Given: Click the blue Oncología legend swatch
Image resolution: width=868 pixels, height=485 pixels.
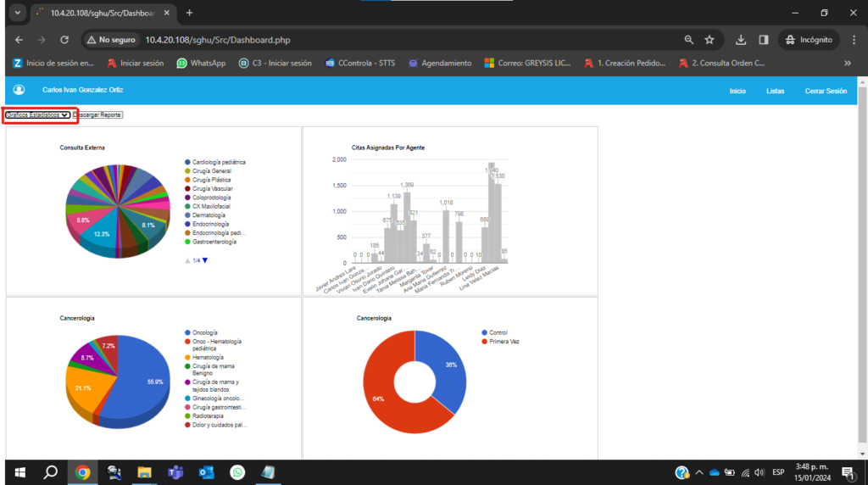Looking at the screenshot, I should (187, 332).
